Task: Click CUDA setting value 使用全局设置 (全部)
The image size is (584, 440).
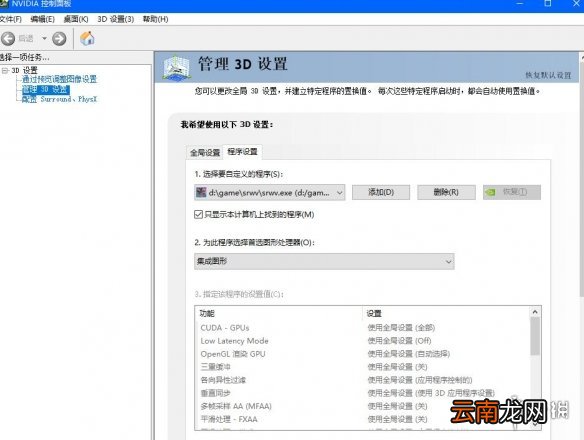Action: (x=401, y=328)
